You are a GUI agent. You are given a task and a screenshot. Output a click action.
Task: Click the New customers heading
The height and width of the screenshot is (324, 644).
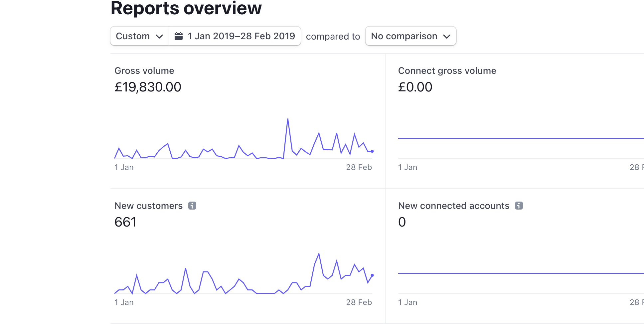[148, 206]
